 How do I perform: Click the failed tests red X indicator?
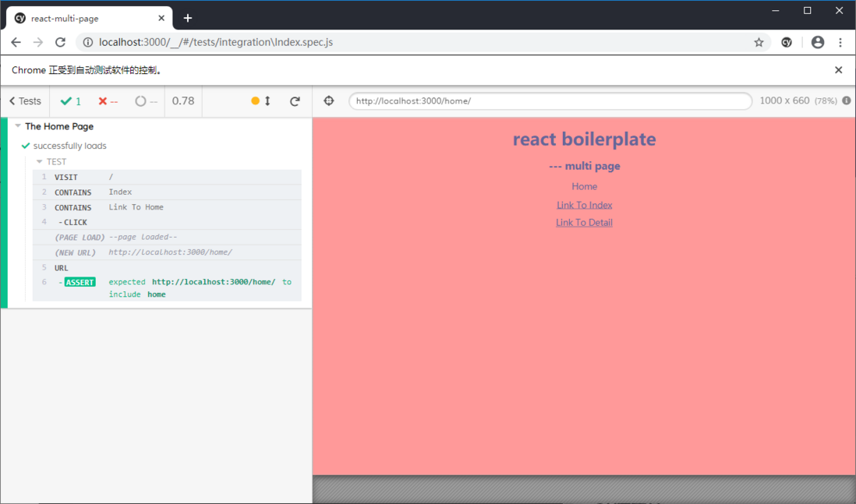pos(108,101)
